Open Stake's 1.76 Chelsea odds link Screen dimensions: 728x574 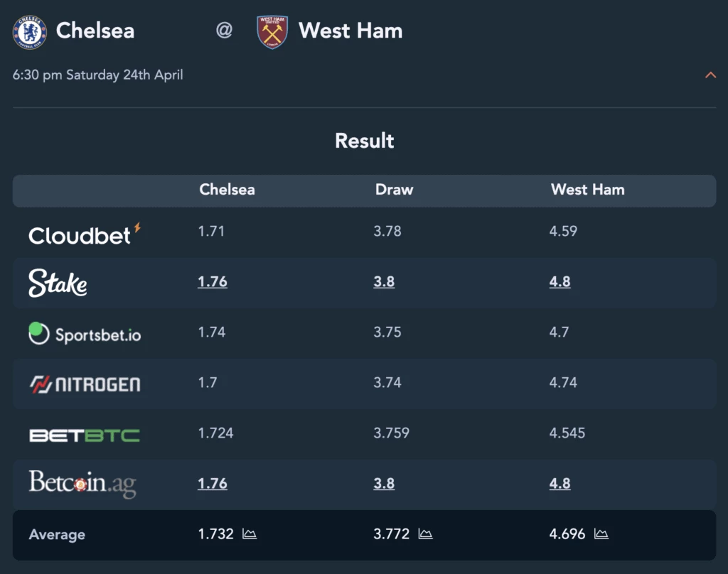pos(213,281)
